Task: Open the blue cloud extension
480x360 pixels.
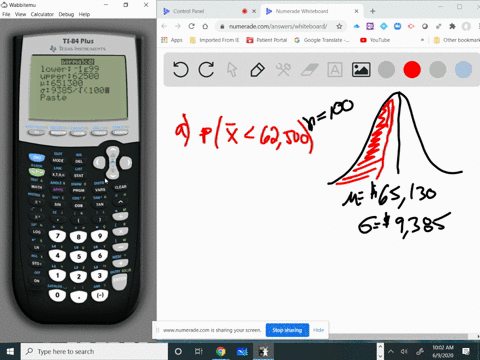Action: click(x=356, y=26)
